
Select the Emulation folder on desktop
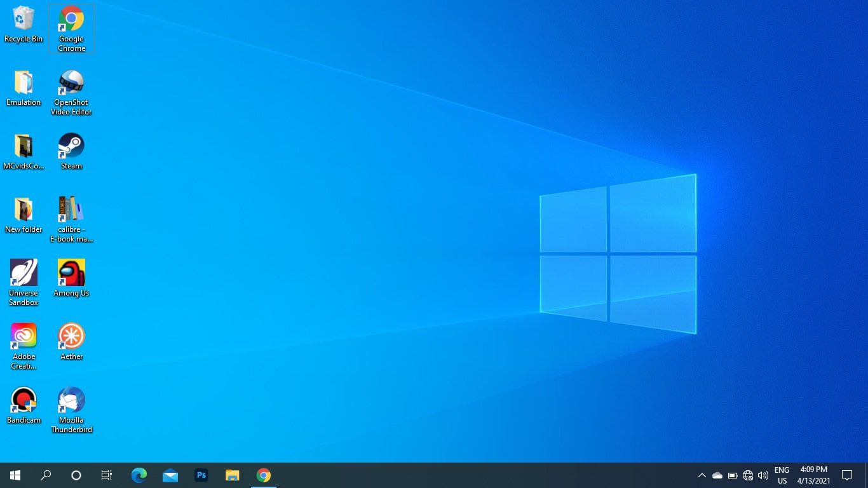24,88
